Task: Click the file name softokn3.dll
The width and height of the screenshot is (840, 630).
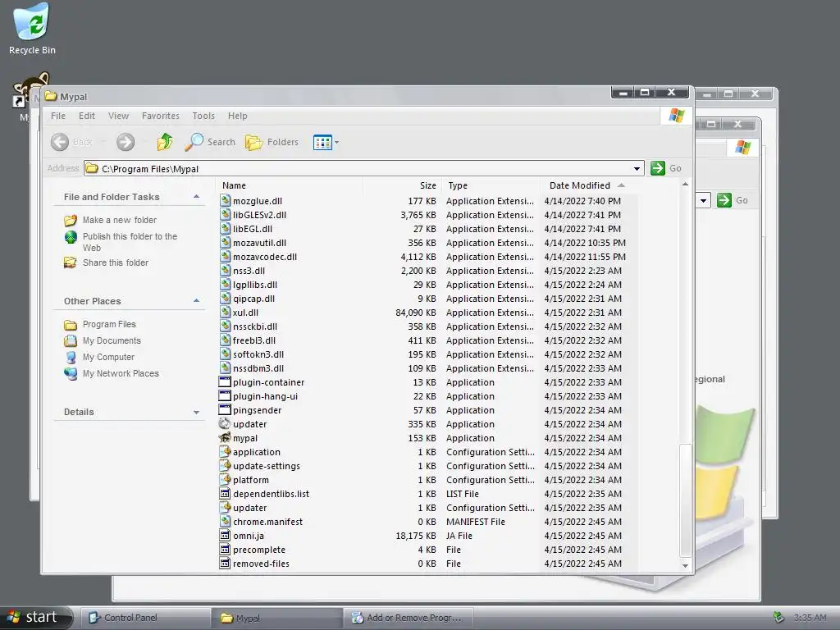Action: point(258,354)
